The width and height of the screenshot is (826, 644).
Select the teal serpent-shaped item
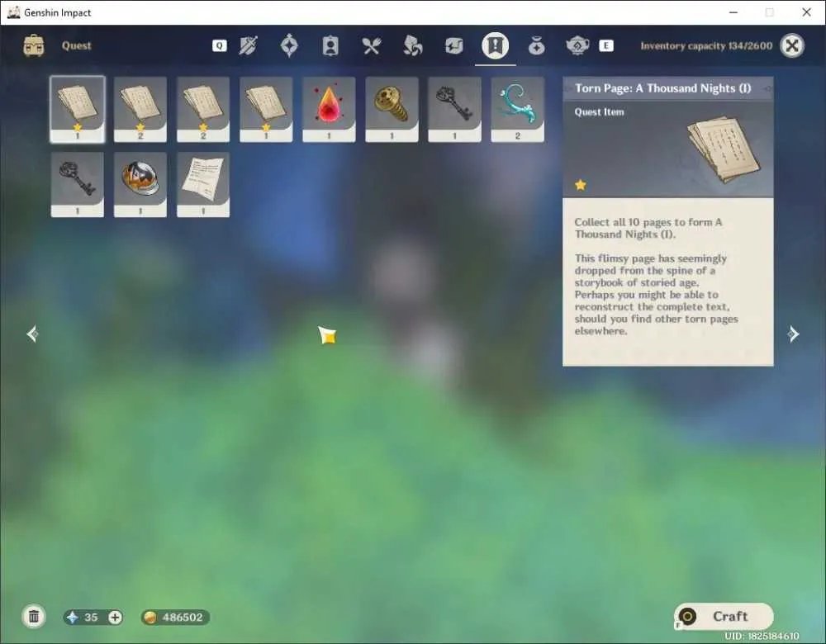coord(517,109)
